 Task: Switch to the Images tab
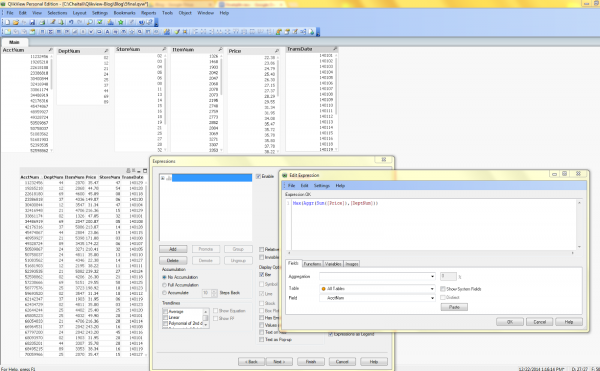(x=352, y=264)
